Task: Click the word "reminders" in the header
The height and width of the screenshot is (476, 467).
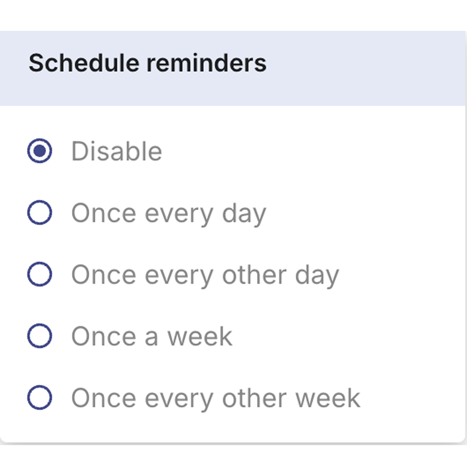Action: tap(206, 63)
